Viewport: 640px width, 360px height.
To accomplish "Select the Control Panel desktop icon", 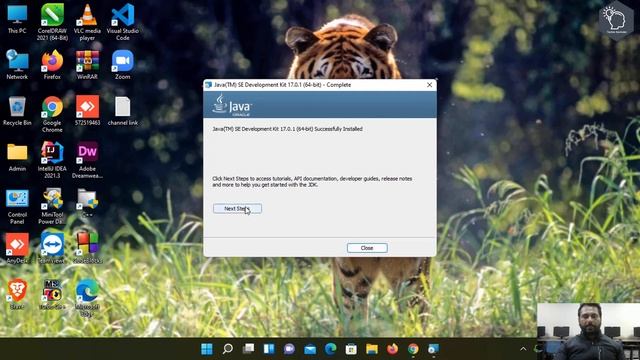I will [x=17, y=206].
